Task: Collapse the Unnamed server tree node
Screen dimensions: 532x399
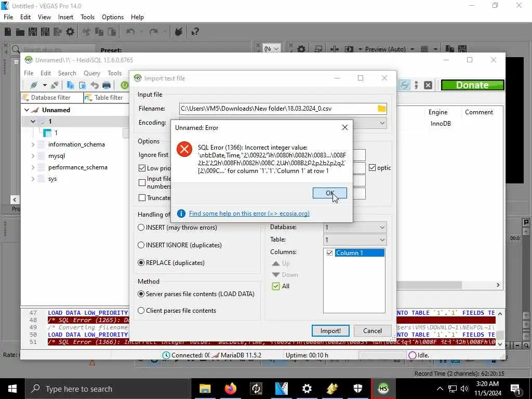Action: tap(27, 110)
